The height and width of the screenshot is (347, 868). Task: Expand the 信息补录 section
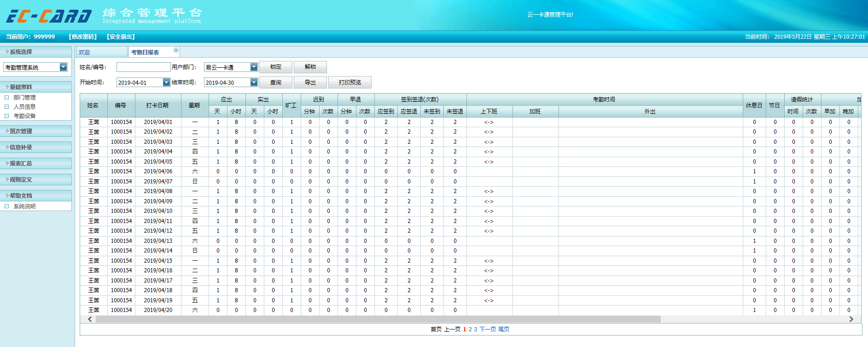click(36, 147)
